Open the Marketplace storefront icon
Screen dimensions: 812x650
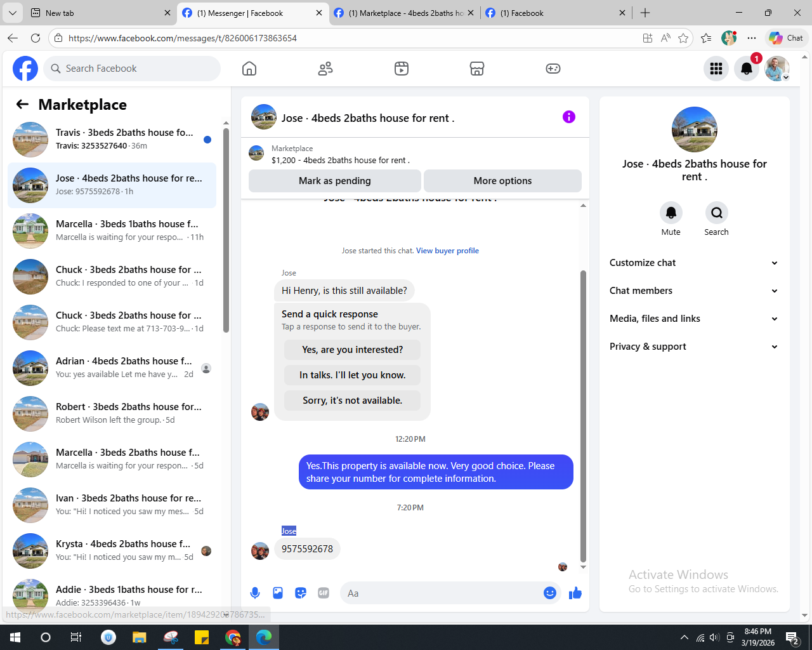click(x=477, y=69)
